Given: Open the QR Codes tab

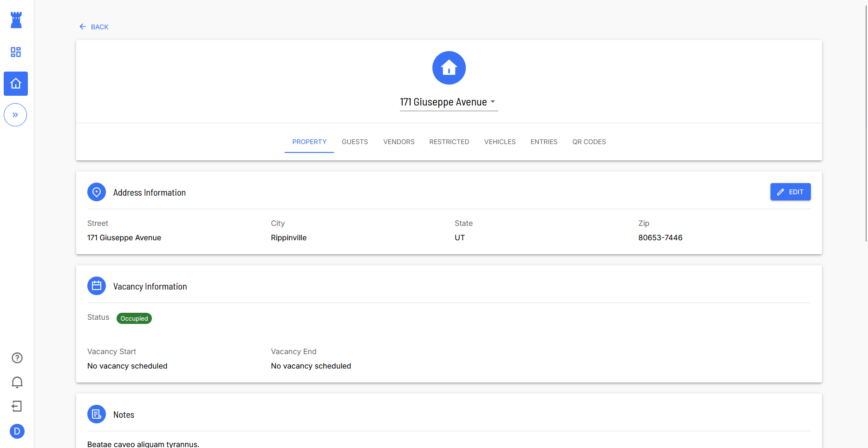Looking at the screenshot, I should (x=589, y=142).
